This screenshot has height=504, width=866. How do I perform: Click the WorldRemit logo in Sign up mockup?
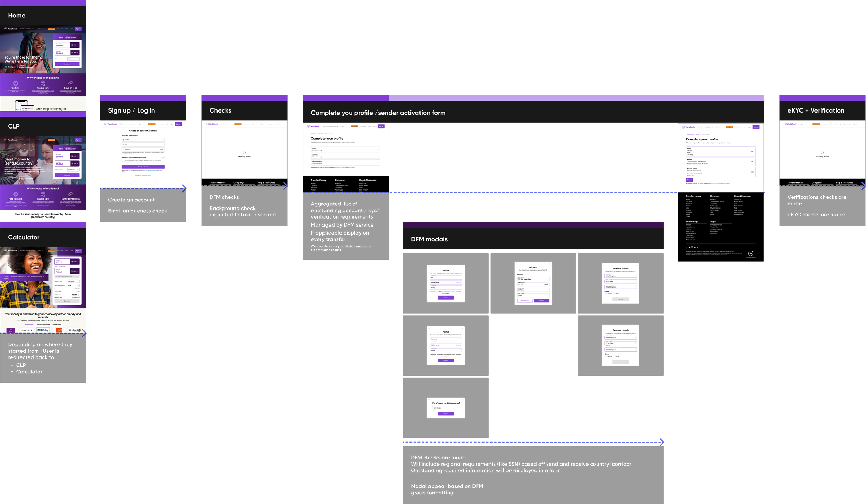click(111, 124)
